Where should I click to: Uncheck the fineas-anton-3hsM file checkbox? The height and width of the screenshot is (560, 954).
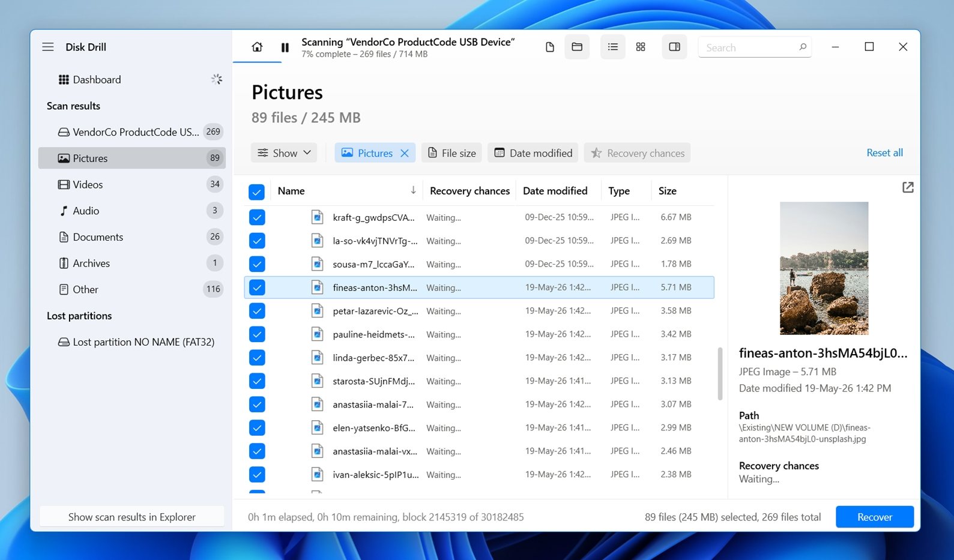[257, 288]
